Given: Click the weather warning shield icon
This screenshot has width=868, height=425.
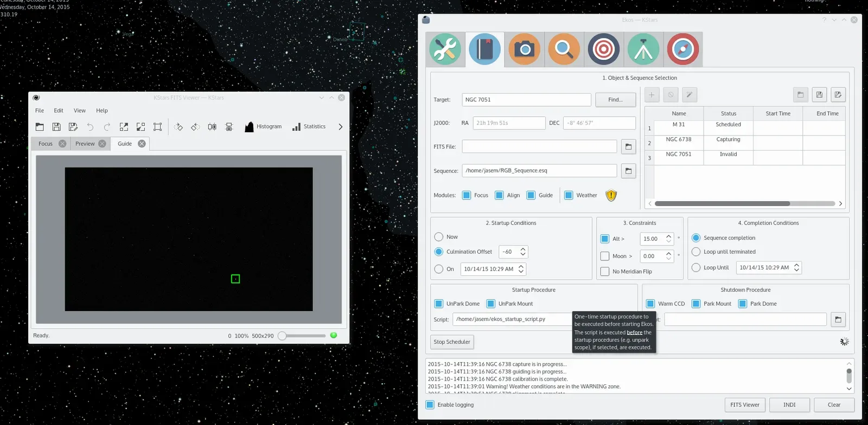Looking at the screenshot, I should click(x=611, y=195).
